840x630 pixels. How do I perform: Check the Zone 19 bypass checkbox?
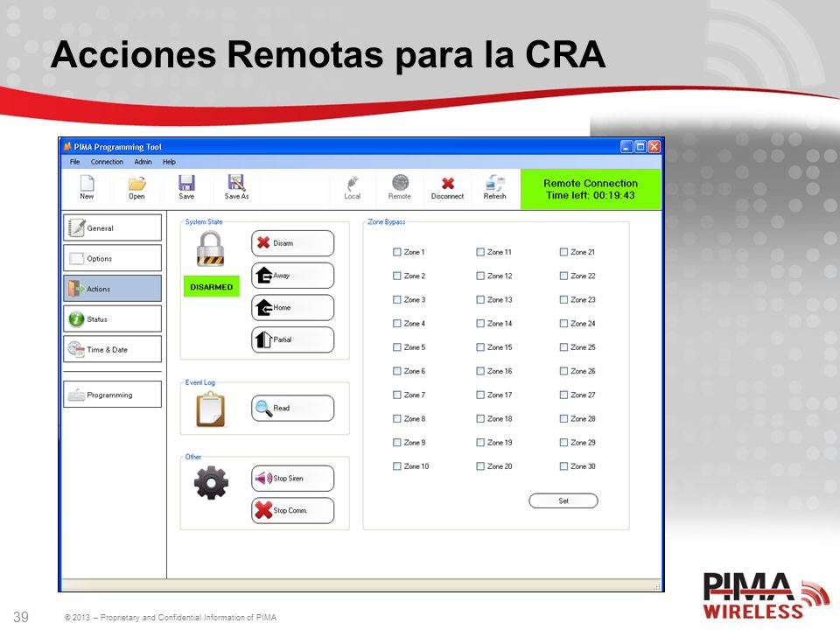pos(480,443)
